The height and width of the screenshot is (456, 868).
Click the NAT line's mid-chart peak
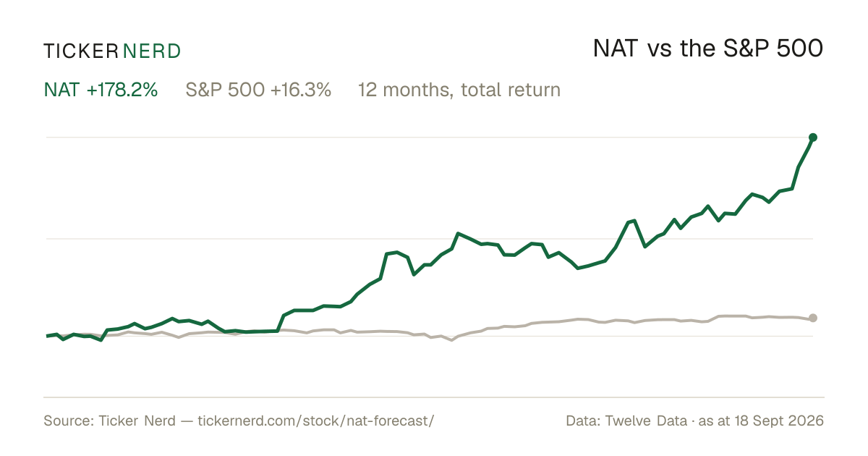(x=458, y=234)
